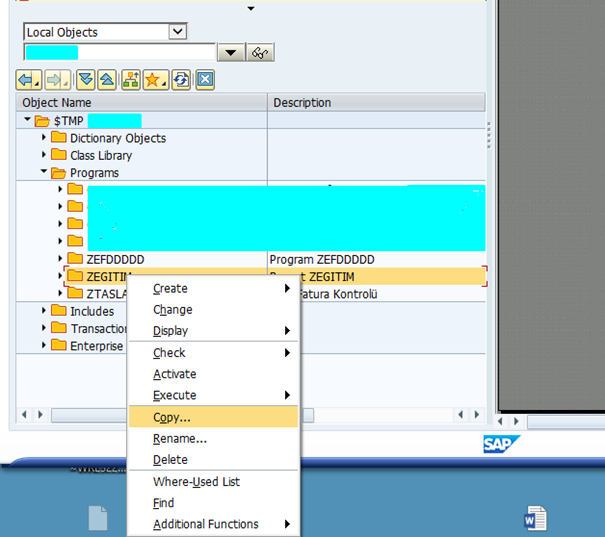
Task: Click the superordinate object list icon
Action: (130, 79)
